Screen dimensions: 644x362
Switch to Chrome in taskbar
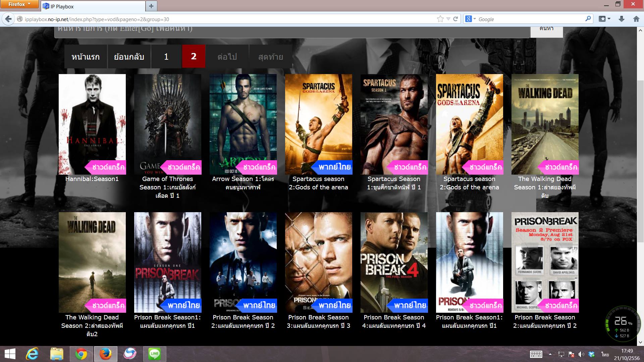click(81, 354)
